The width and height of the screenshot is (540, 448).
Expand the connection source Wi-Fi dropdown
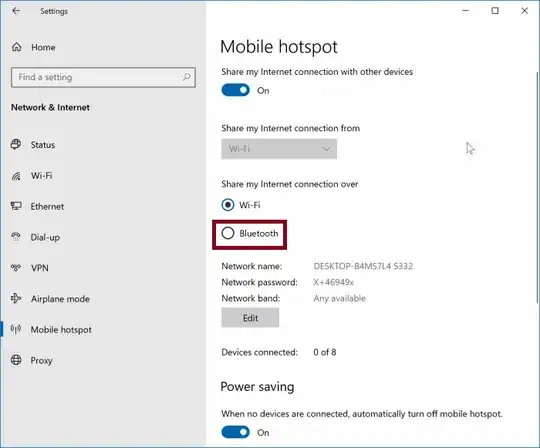pos(279,149)
